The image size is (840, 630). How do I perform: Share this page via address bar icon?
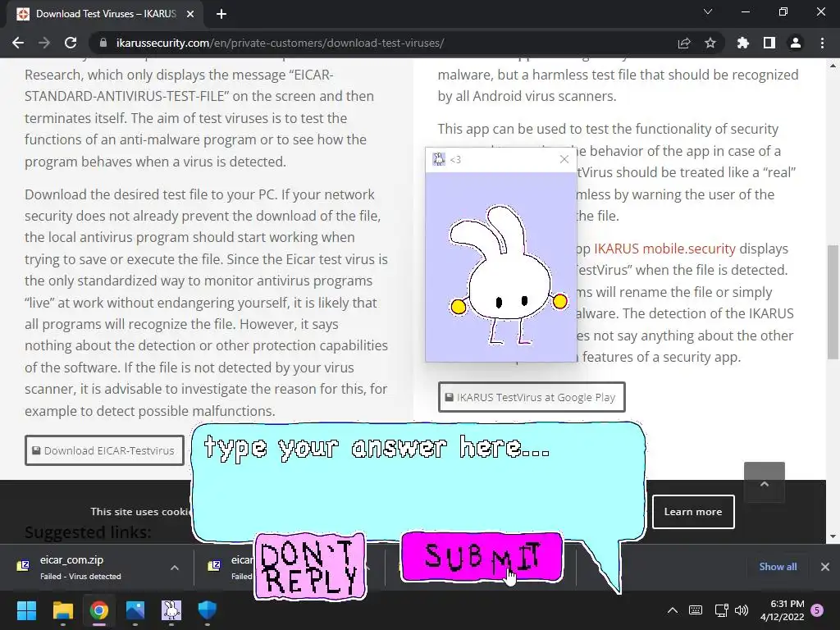(x=684, y=43)
